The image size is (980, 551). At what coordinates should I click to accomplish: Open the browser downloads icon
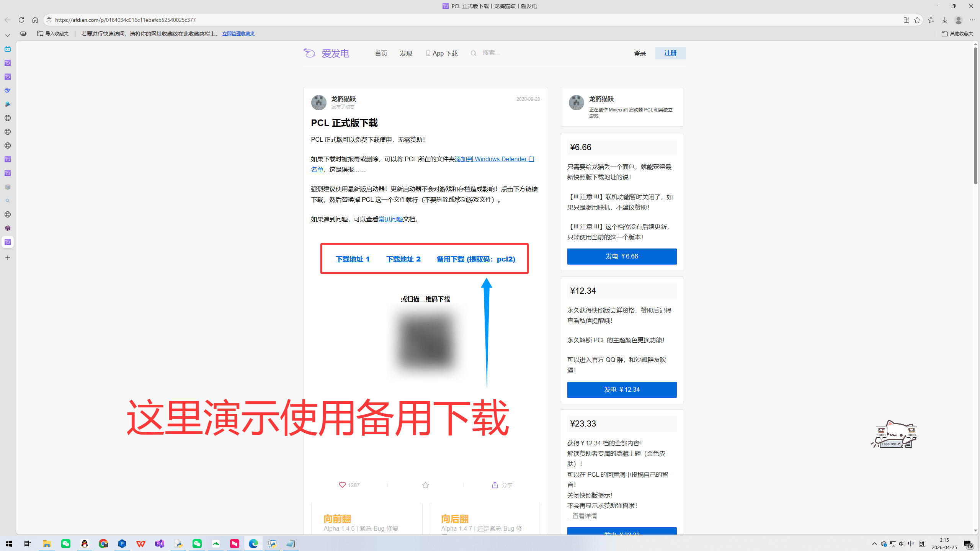[x=945, y=20]
